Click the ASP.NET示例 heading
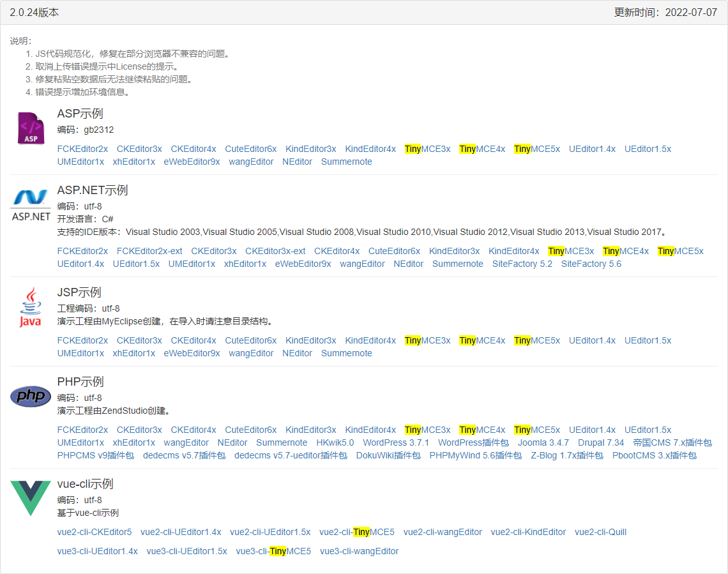 (x=93, y=190)
